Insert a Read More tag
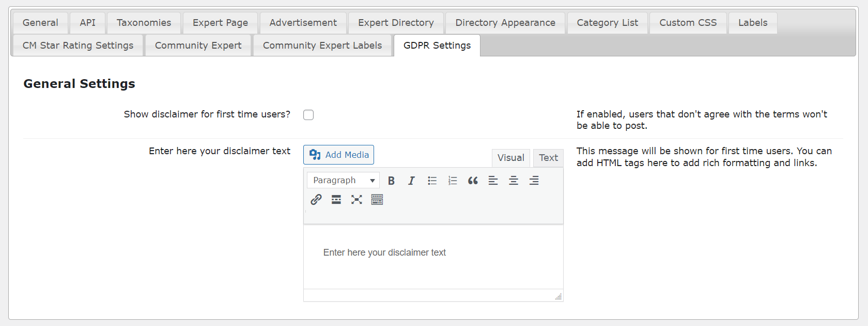This screenshot has height=326, width=868. (x=336, y=200)
